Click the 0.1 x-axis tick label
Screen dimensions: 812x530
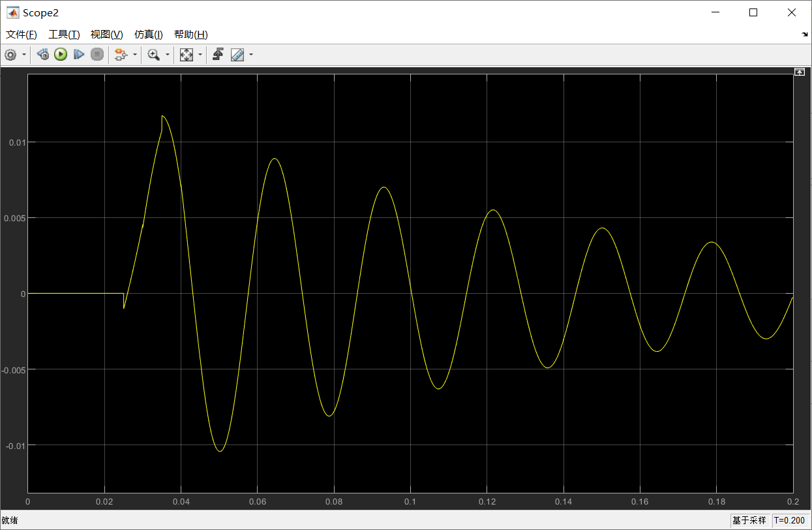click(410, 502)
